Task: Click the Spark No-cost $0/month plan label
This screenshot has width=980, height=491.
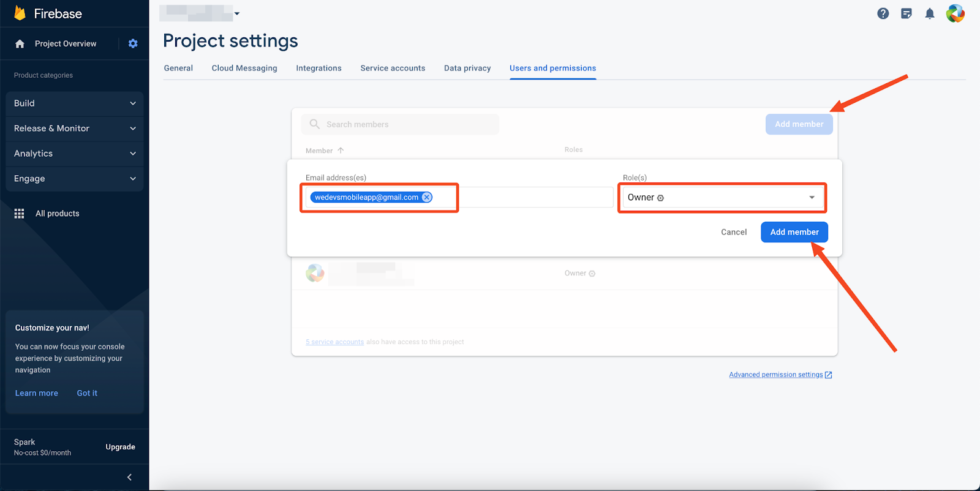Action: (x=42, y=448)
